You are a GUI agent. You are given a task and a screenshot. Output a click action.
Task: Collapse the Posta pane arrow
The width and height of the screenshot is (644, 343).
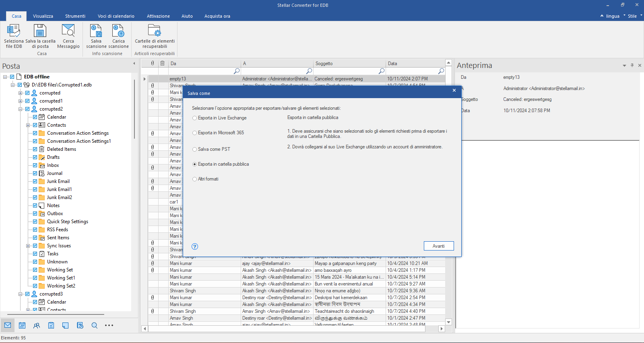pos(134,64)
